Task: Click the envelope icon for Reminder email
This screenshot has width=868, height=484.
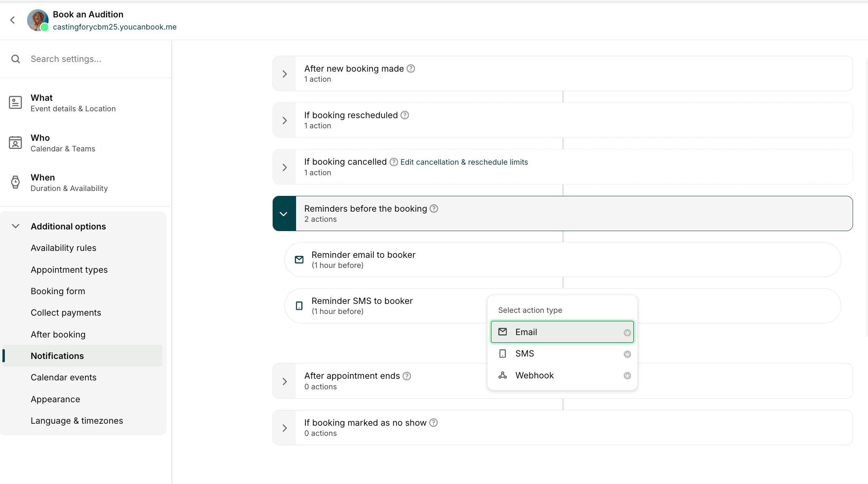Action: coord(299,260)
